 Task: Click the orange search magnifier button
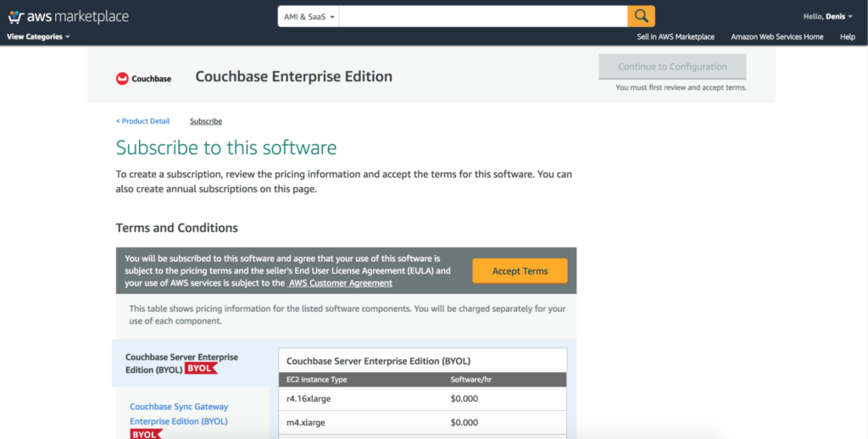[x=641, y=16]
